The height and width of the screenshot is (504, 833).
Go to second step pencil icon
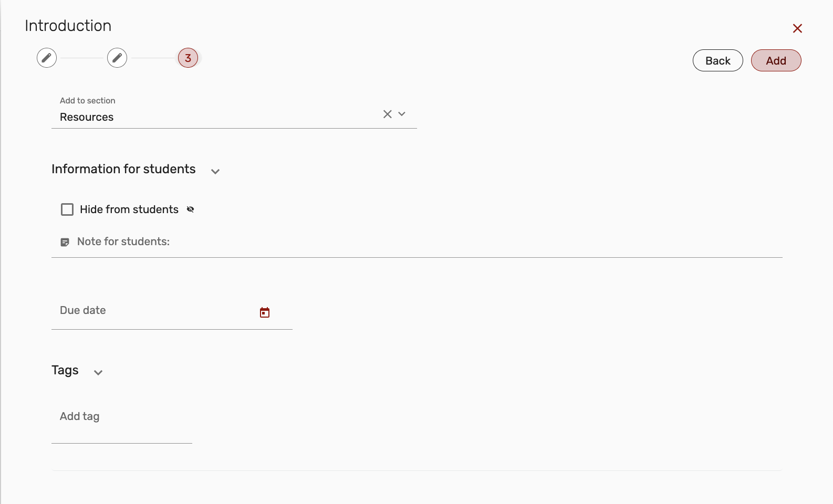coord(117,58)
